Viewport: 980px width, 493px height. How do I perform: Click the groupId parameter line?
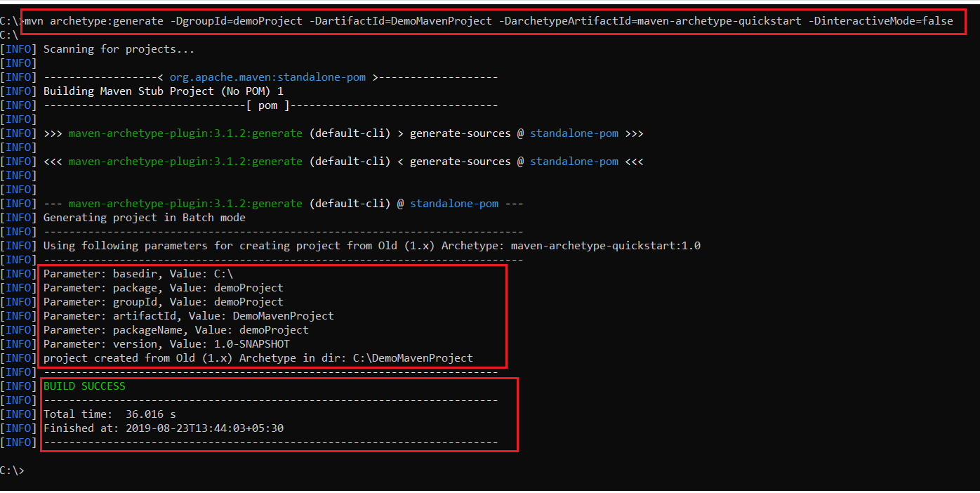[x=163, y=302]
